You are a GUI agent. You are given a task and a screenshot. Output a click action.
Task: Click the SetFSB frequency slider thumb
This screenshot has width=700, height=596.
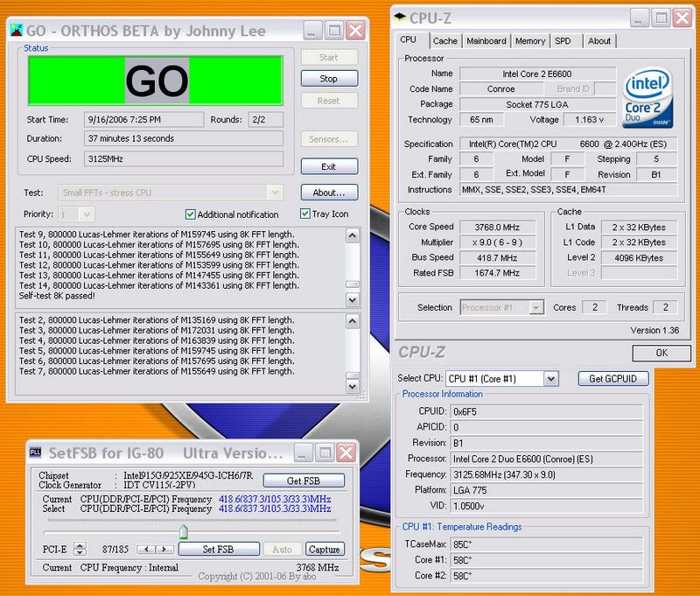184,532
